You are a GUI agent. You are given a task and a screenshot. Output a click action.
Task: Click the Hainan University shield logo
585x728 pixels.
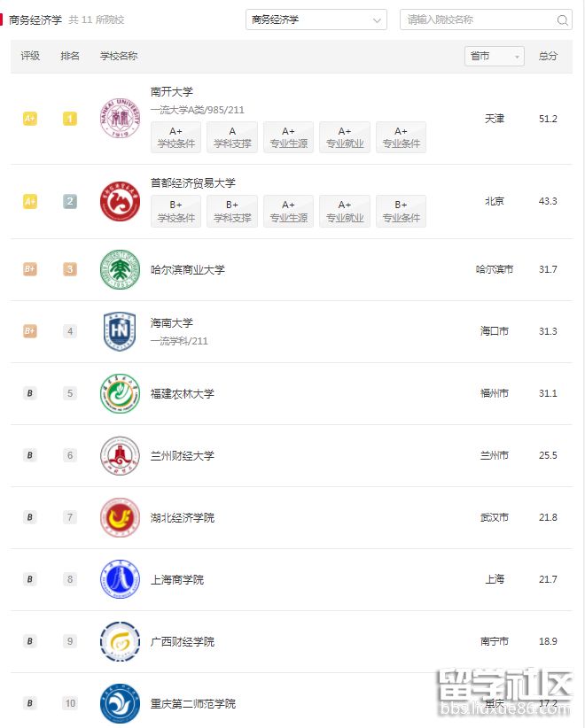pos(120,331)
